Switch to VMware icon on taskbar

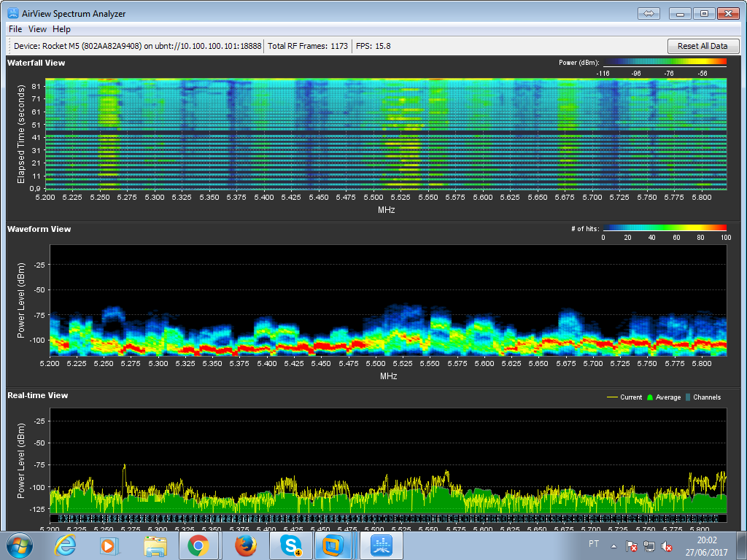point(335,545)
